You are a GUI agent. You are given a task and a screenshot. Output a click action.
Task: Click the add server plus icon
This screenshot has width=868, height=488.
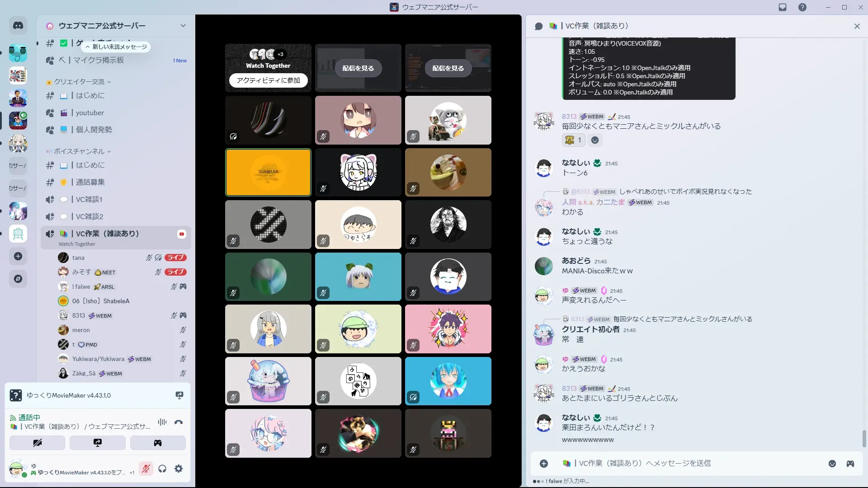click(x=18, y=257)
